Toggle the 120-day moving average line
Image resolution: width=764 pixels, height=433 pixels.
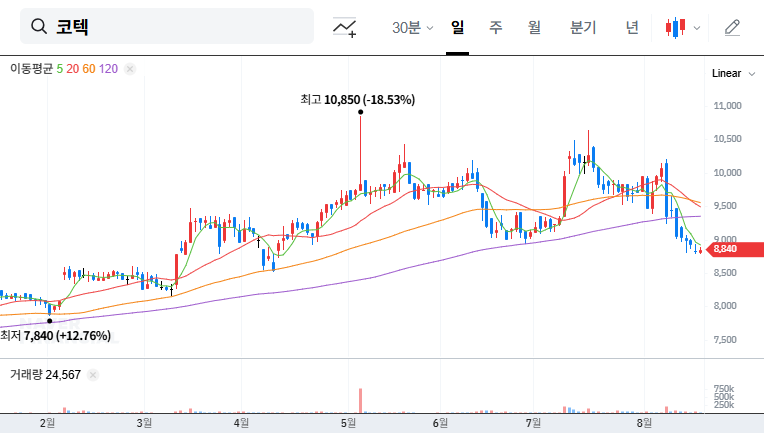[x=109, y=69]
